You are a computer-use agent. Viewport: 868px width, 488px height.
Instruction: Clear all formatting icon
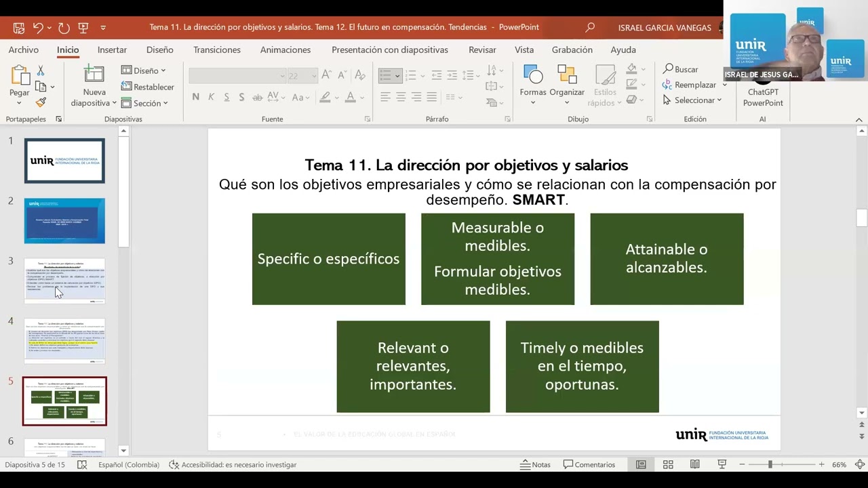click(x=360, y=76)
